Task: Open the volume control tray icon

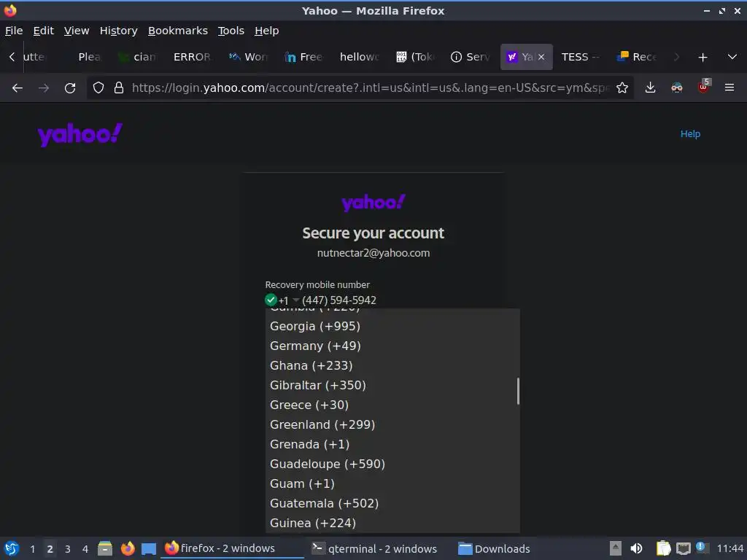Action: click(636, 548)
